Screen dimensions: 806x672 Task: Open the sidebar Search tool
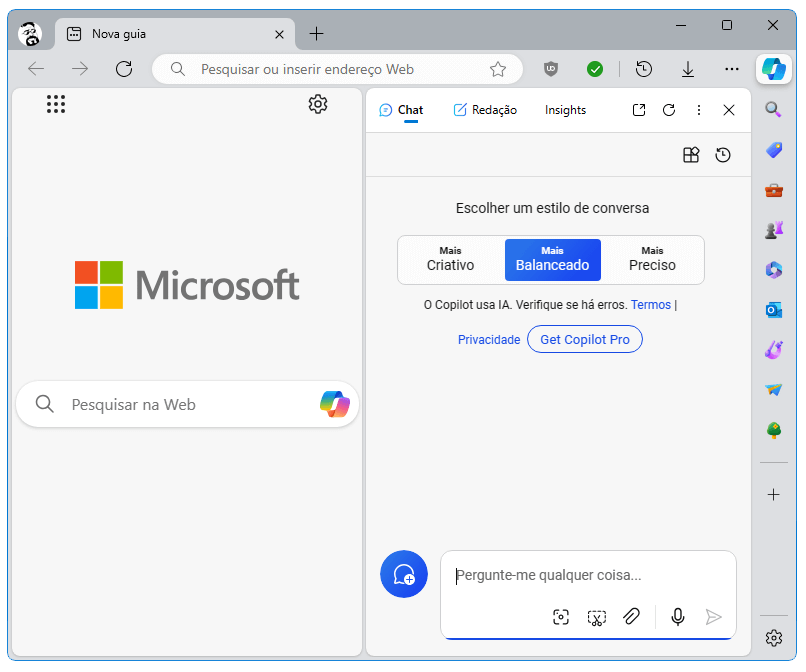[774, 110]
